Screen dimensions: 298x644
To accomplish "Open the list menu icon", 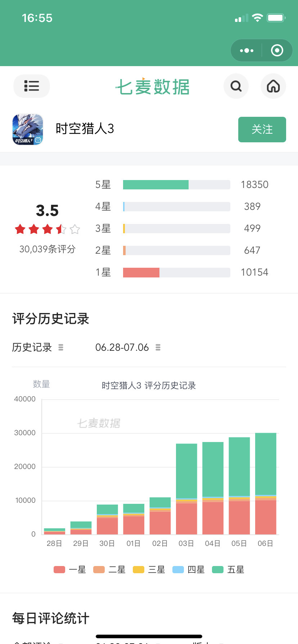I will point(32,86).
